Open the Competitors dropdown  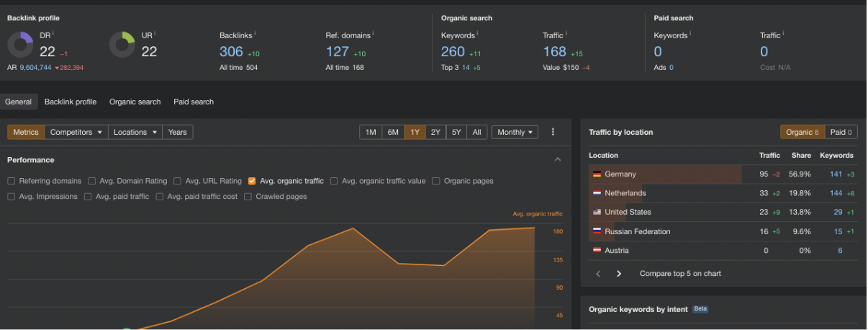point(76,132)
